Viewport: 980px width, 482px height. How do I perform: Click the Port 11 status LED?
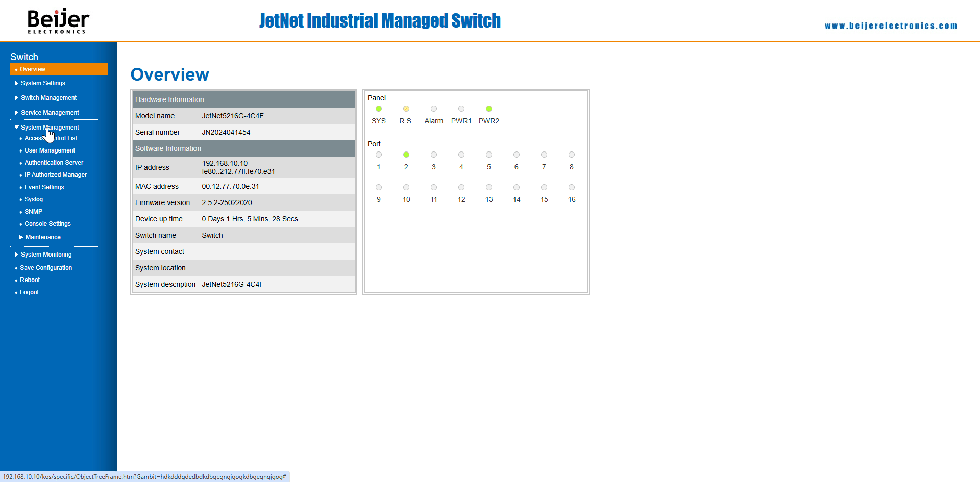pos(434,187)
